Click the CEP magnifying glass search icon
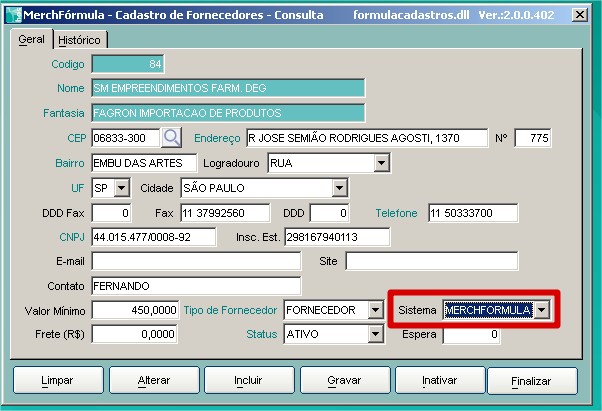 pyautogui.click(x=171, y=137)
